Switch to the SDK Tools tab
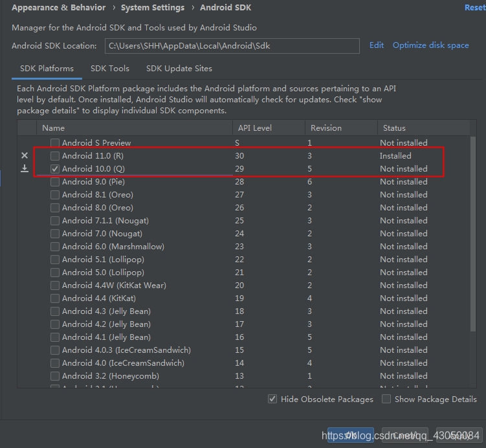Screen dimensions: 486x448 [x=110, y=69]
